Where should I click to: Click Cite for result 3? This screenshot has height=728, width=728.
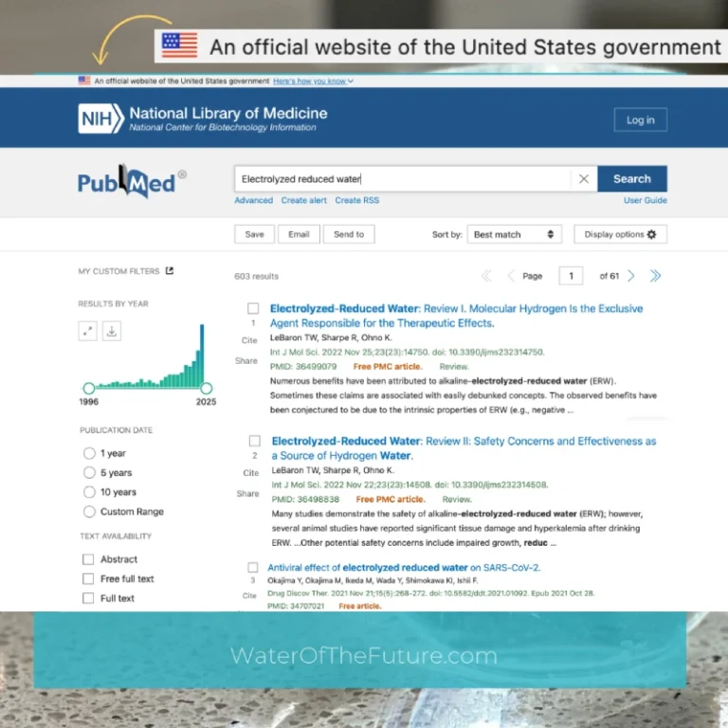point(249,595)
